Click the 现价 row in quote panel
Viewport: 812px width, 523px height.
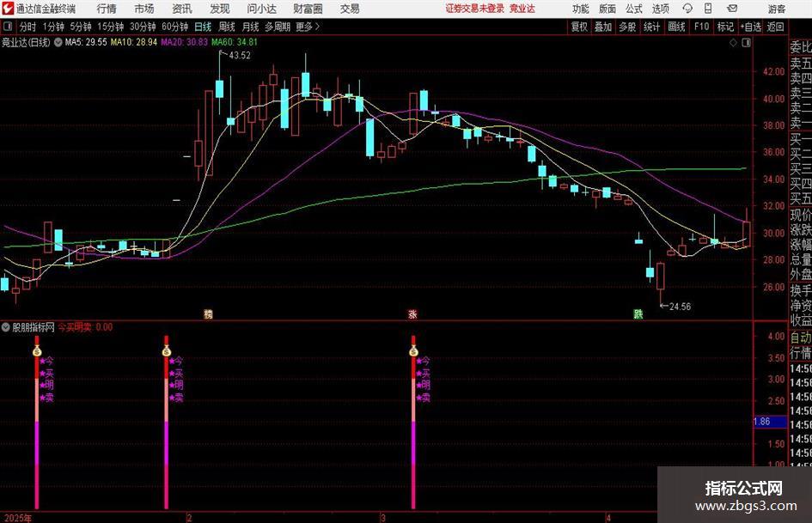(801, 215)
